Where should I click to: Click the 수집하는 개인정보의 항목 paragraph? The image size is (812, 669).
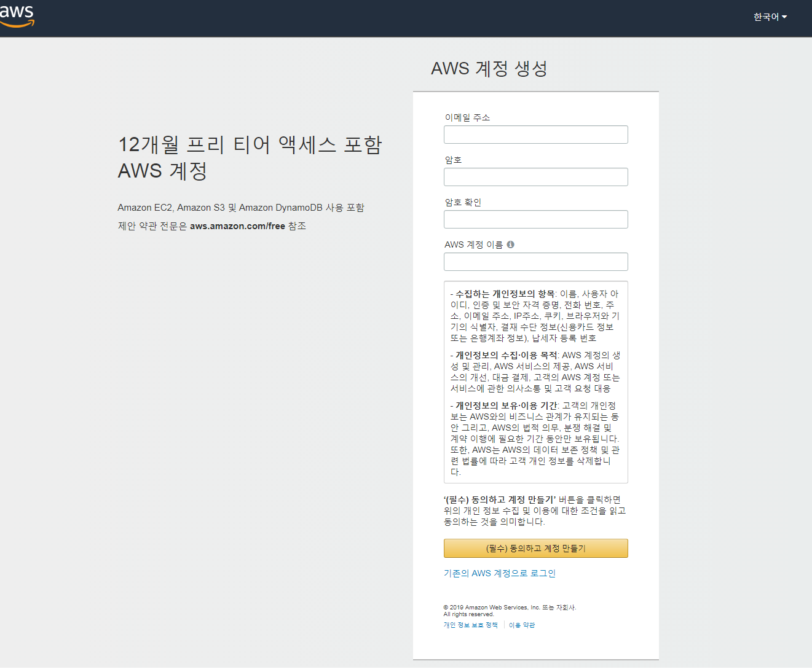(535, 316)
